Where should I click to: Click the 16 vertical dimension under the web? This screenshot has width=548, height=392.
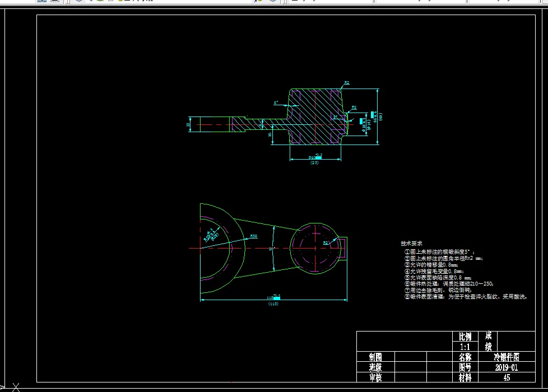[270, 134]
